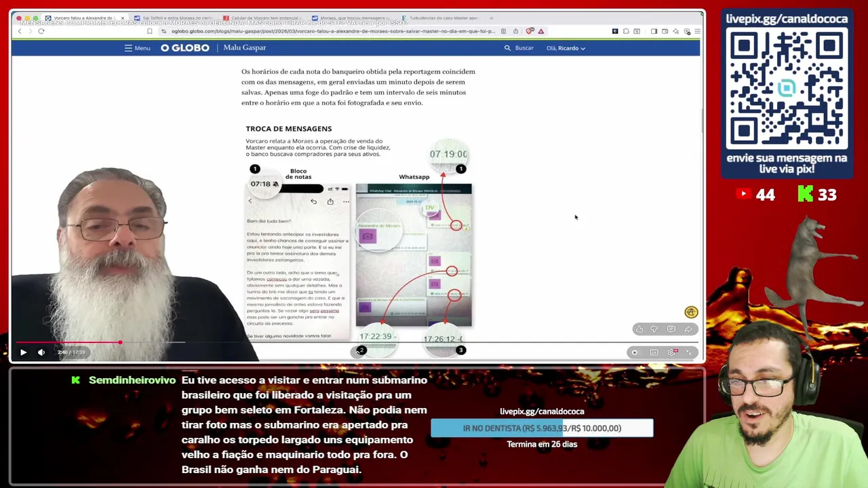The image size is (868, 488).
Task: Click the Whatsapp chat screenshot image
Action: (x=414, y=255)
